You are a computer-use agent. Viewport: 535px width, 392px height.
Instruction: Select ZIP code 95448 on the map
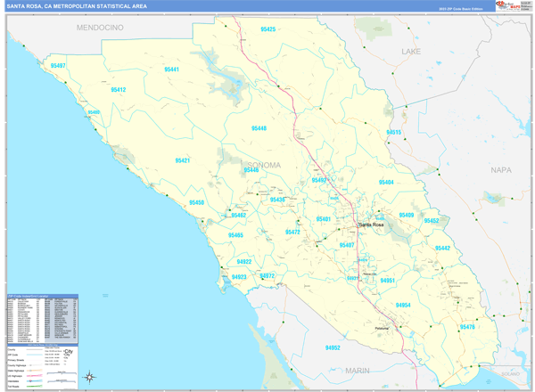(x=259, y=128)
